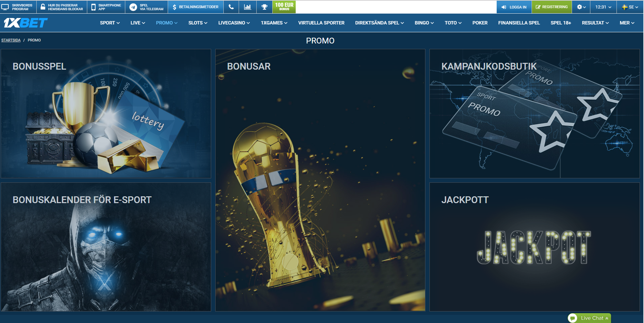This screenshot has height=323, width=644.
Task: Click the desktop program monitor icon
Action: [5, 7]
